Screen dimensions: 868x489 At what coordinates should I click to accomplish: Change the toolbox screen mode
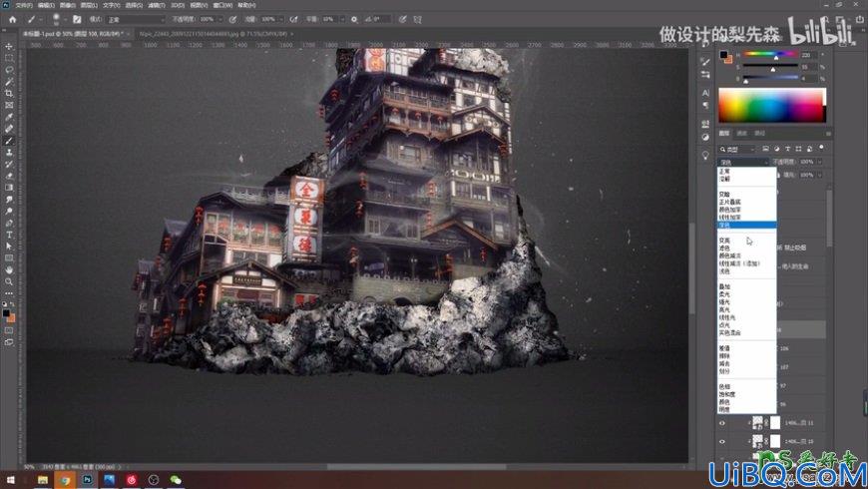click(x=9, y=342)
